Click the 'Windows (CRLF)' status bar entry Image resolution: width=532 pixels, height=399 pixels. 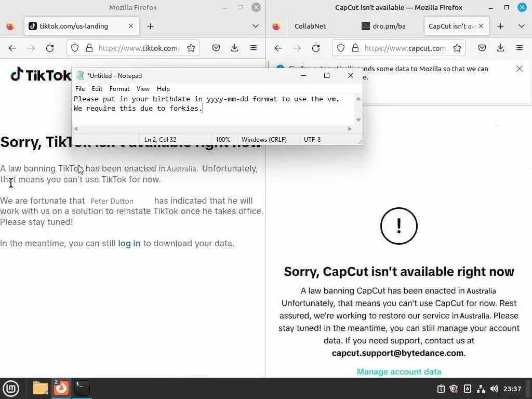264,139
